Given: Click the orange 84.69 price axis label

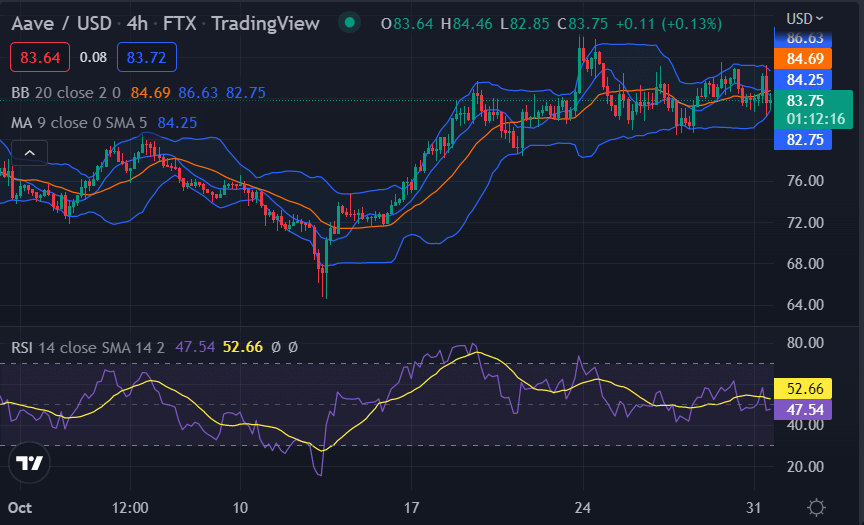Looking at the screenshot, I should coord(803,59).
